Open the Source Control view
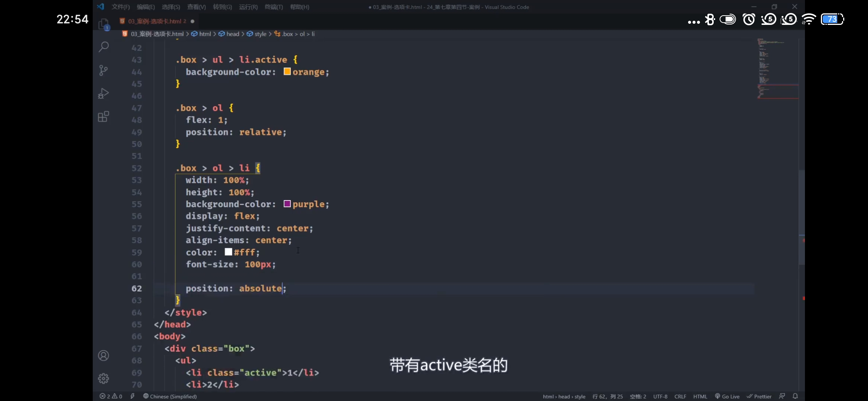This screenshot has width=868, height=401. click(x=103, y=70)
